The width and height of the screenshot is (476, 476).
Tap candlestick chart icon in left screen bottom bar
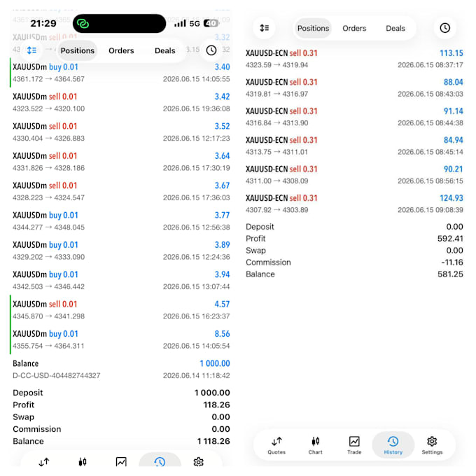coord(83,462)
